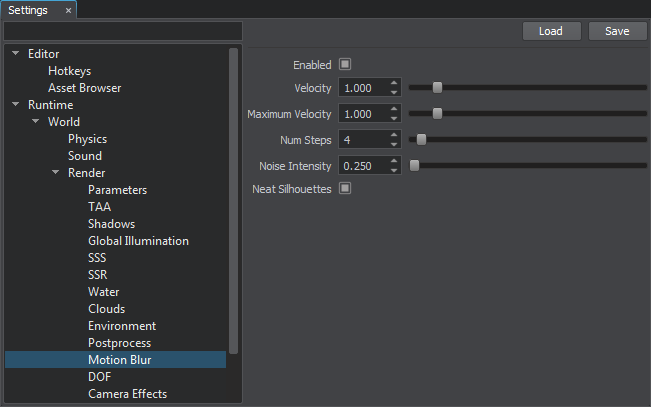Collapse the Runtime tree section
This screenshot has height=407, width=651.
pos(16,104)
